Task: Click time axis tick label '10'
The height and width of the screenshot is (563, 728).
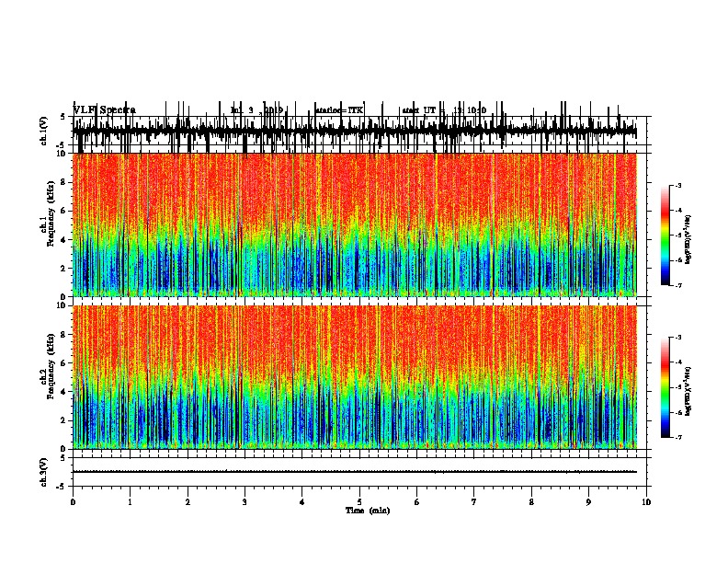Action: (646, 502)
